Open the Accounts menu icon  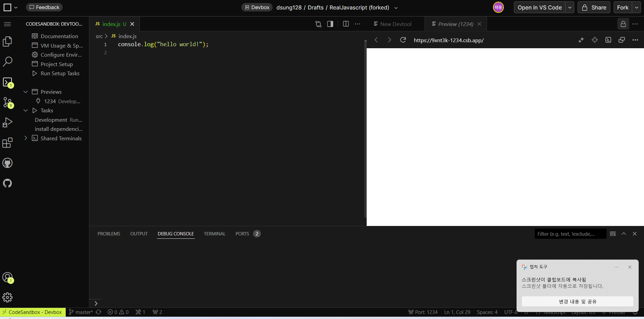point(7,278)
